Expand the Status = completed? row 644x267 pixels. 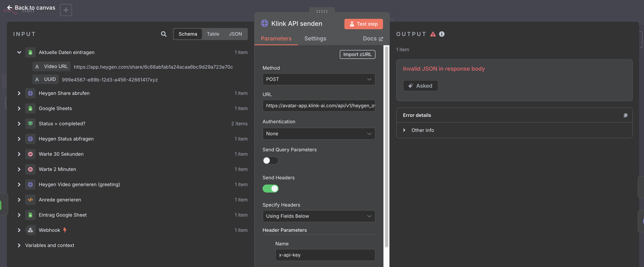point(19,124)
